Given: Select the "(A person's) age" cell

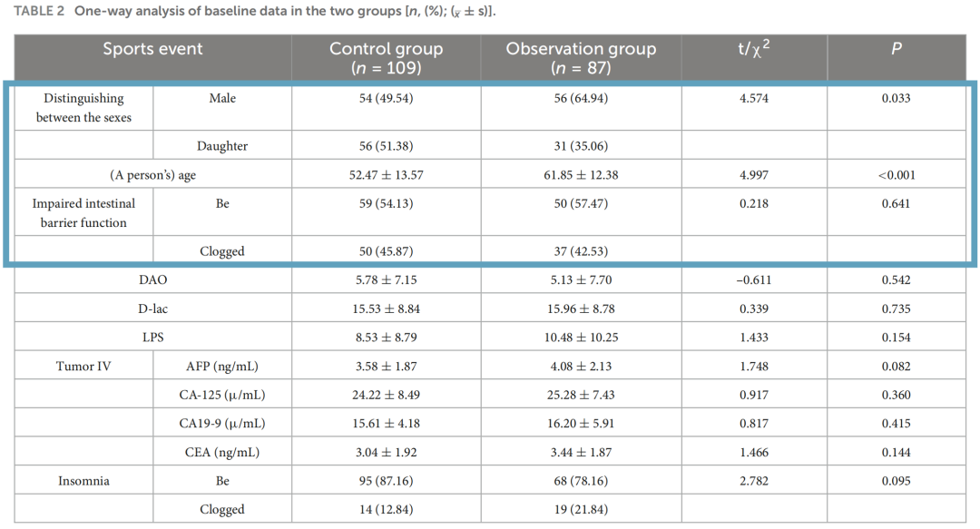Looking at the screenshot, I should coord(152,175).
